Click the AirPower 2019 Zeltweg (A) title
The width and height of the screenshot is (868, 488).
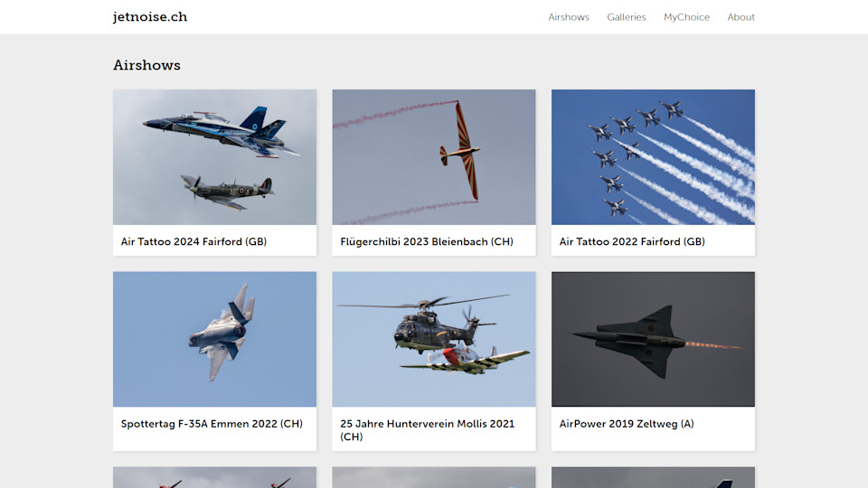click(x=627, y=424)
